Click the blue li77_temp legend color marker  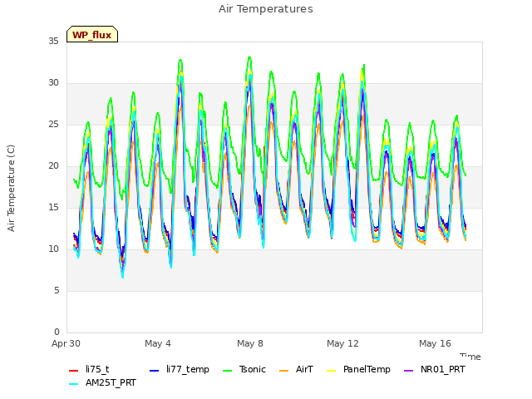tap(155, 371)
